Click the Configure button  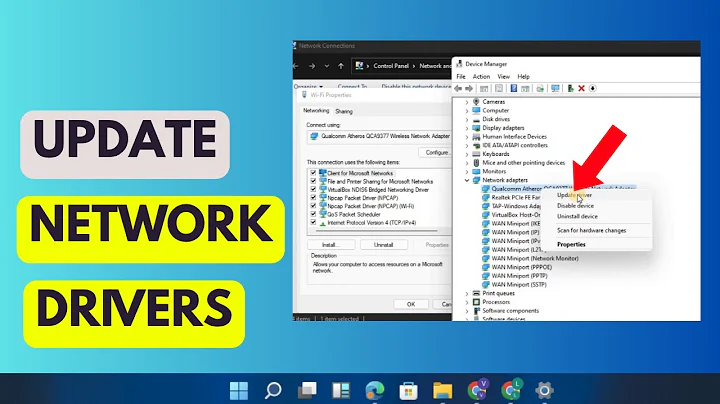[435, 152]
